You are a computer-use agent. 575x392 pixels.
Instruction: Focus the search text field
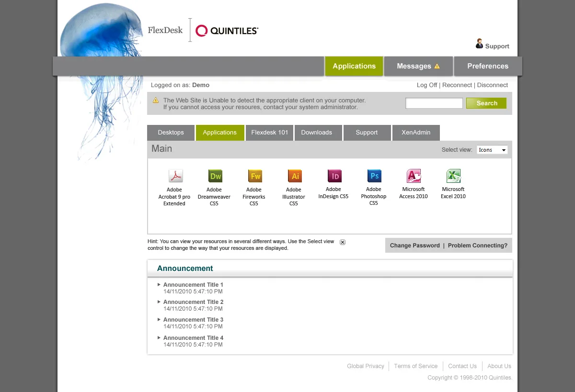click(x=434, y=103)
